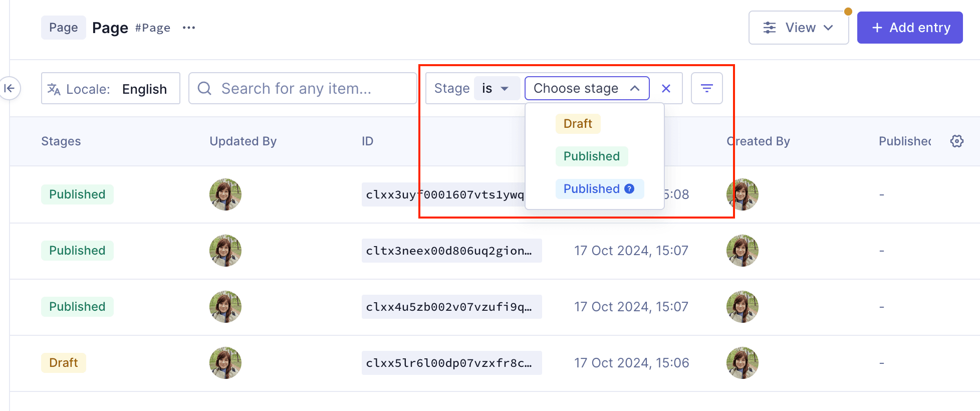This screenshot has width=980, height=411.
Task: Select green Published stage option
Action: pyautogui.click(x=591, y=156)
